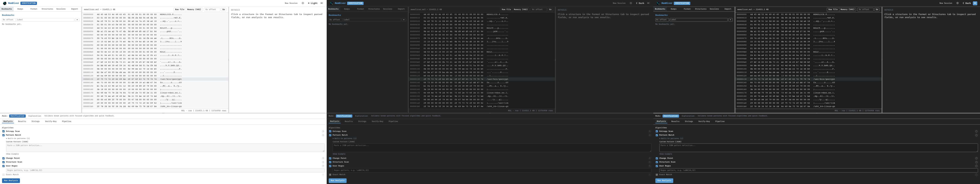Expand Built-in patterns (3) in middle dark window
This screenshot has height=184, width=980.
[345, 138]
